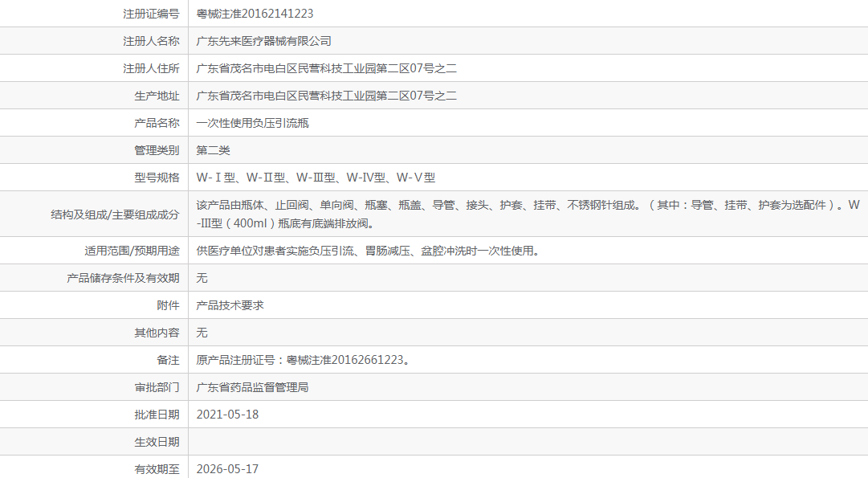Click the 审批部门 label

[x=157, y=387]
